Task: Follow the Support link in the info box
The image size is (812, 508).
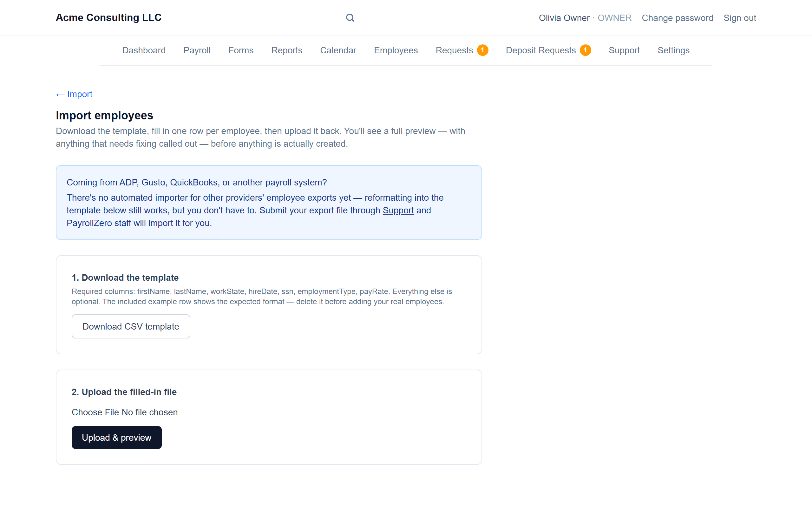Action: [x=398, y=210]
